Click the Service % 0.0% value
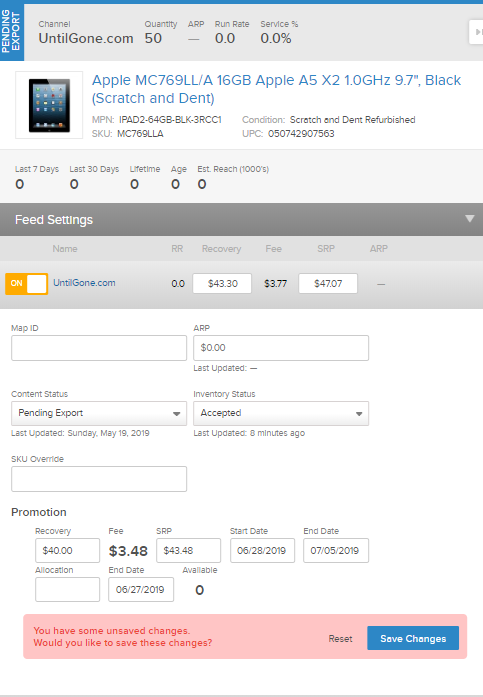The width and height of the screenshot is (483, 697). click(x=275, y=39)
